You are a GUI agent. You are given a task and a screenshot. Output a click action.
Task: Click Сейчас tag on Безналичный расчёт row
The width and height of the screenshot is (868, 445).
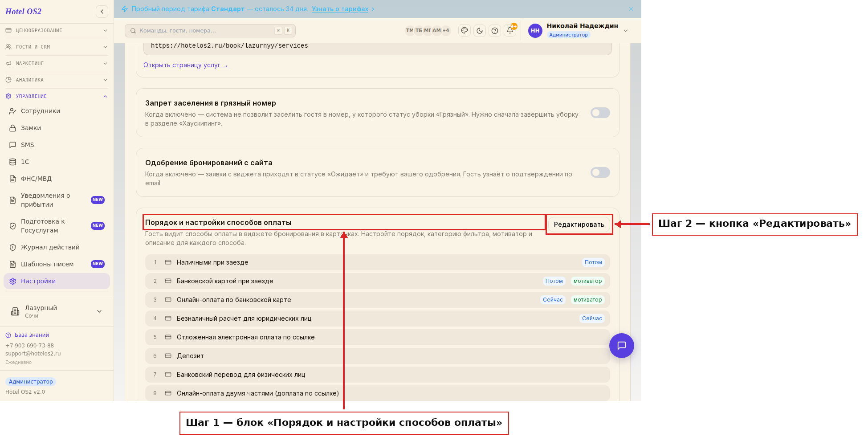click(x=592, y=318)
